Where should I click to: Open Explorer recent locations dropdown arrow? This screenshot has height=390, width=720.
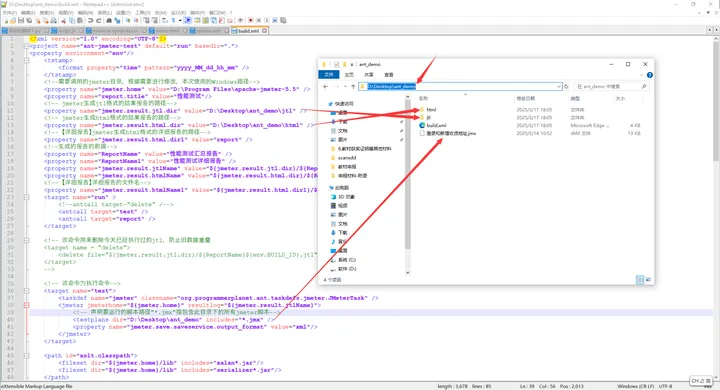coord(345,86)
